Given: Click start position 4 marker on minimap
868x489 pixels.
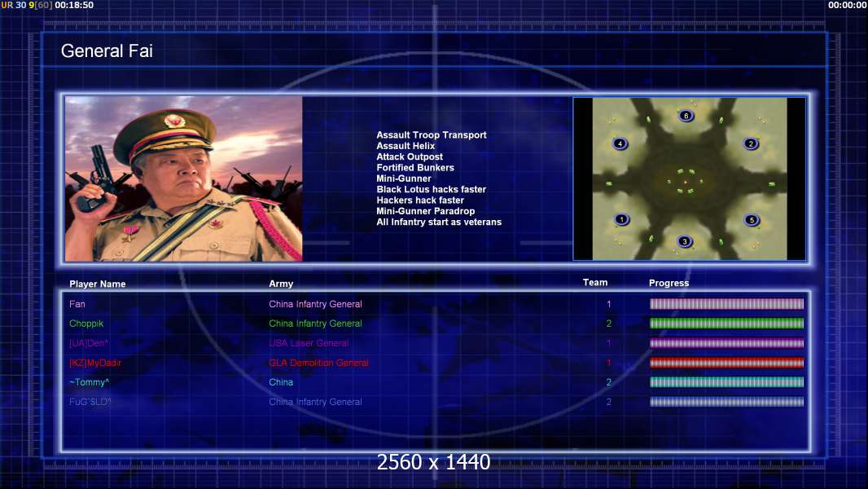Looking at the screenshot, I should pos(620,143).
